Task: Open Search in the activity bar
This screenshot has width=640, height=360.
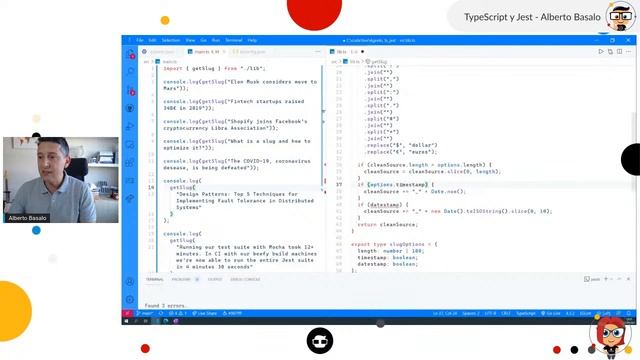Action: point(130,72)
